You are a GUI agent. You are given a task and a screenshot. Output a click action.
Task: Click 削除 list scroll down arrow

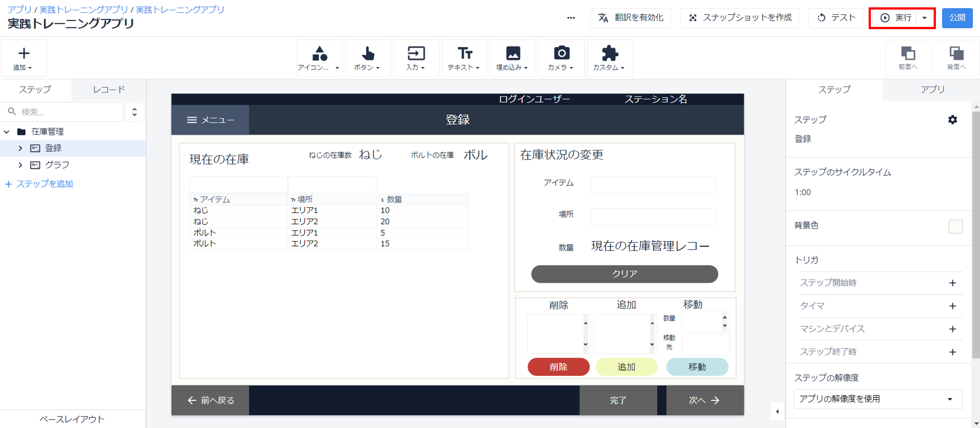coord(586,345)
